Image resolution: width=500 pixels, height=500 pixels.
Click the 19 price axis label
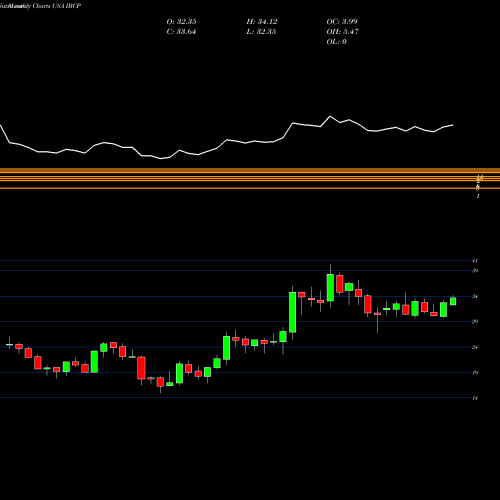point(475,372)
